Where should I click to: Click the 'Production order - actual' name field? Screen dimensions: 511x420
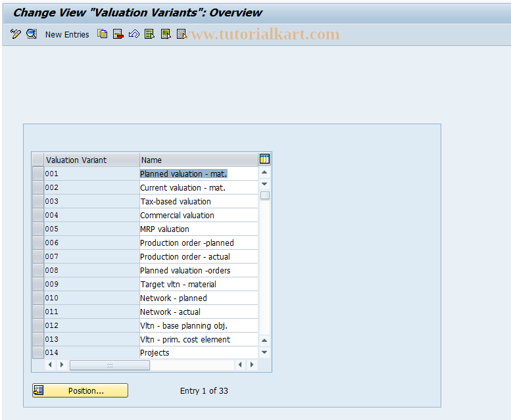pos(199,256)
